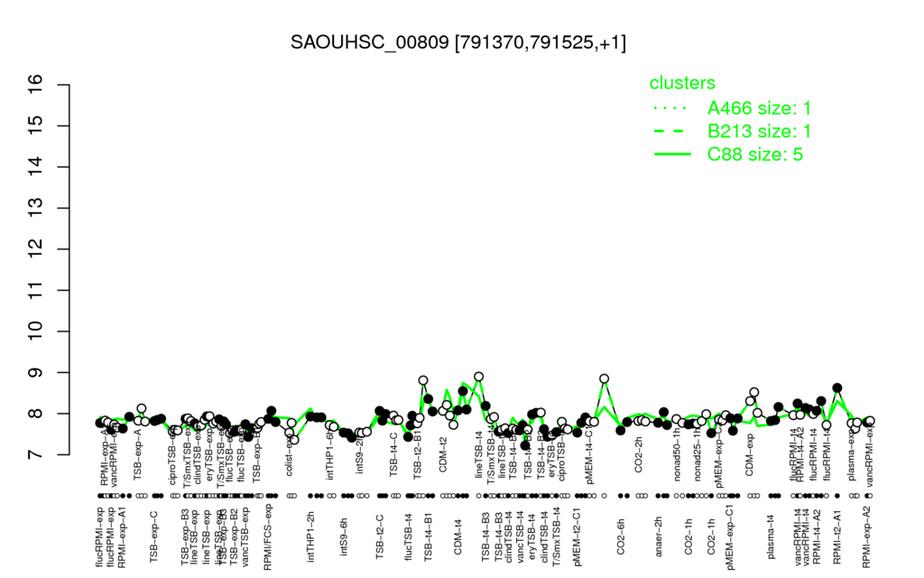Select the A466 size: 1 legend entry
This screenshot has width=924, height=578.
(x=759, y=108)
